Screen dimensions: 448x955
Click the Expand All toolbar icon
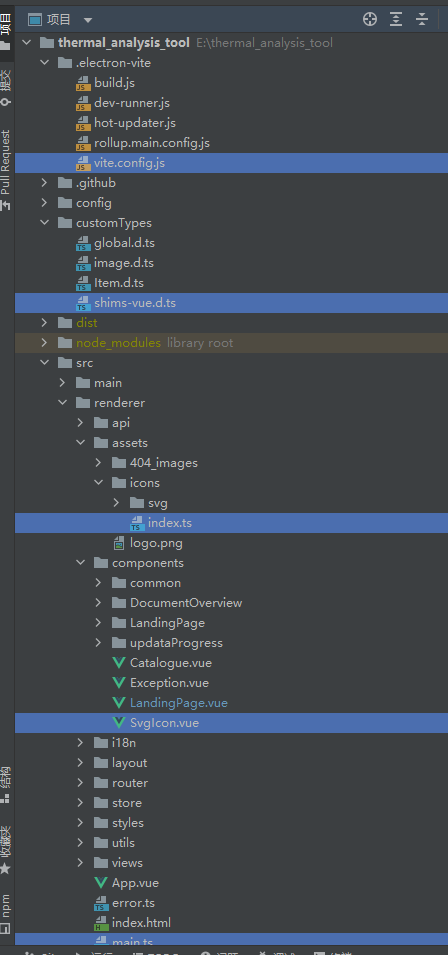click(x=396, y=19)
